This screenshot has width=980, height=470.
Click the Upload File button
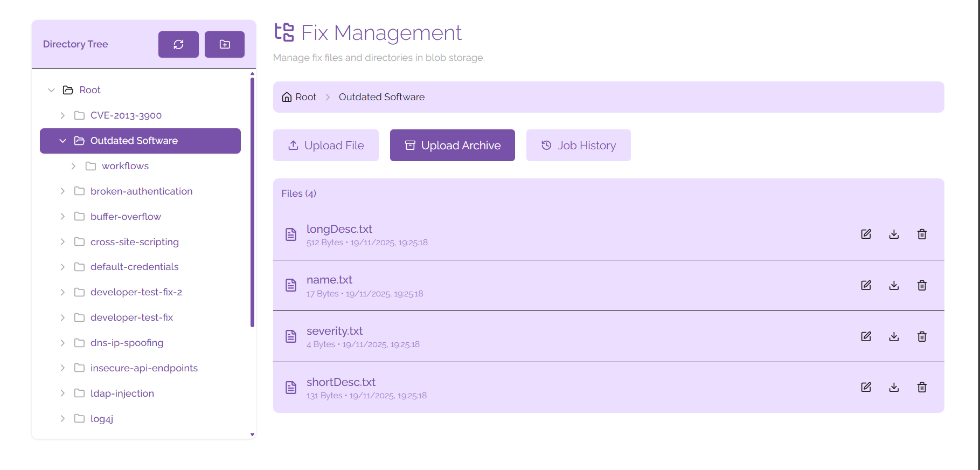click(x=325, y=145)
